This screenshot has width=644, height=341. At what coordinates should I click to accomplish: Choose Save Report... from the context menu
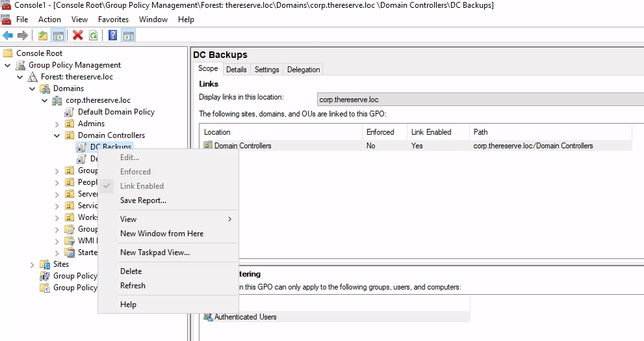(143, 200)
